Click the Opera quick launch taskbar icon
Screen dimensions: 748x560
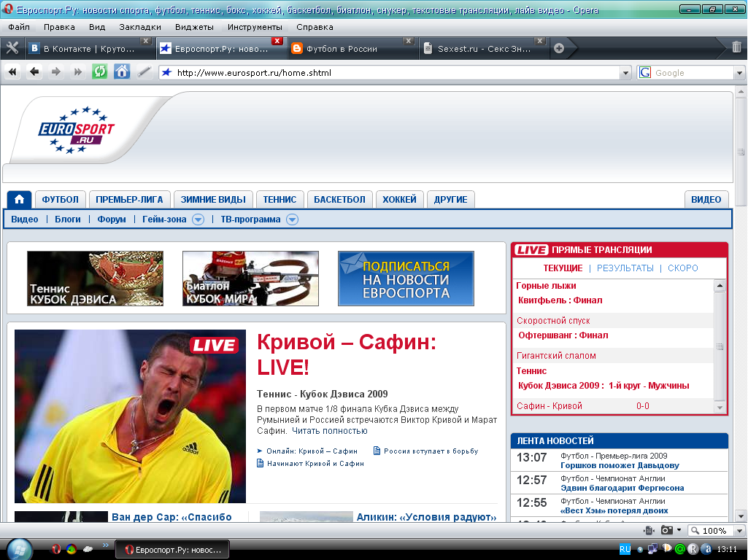point(56,549)
